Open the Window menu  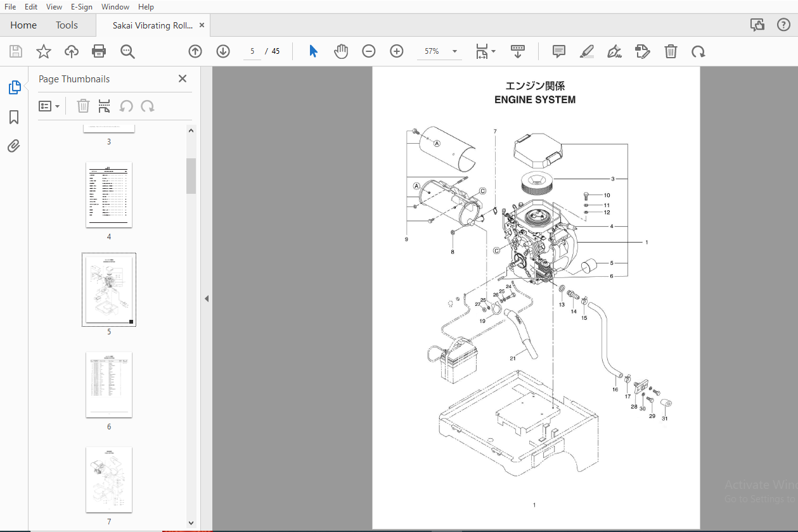(x=115, y=6)
